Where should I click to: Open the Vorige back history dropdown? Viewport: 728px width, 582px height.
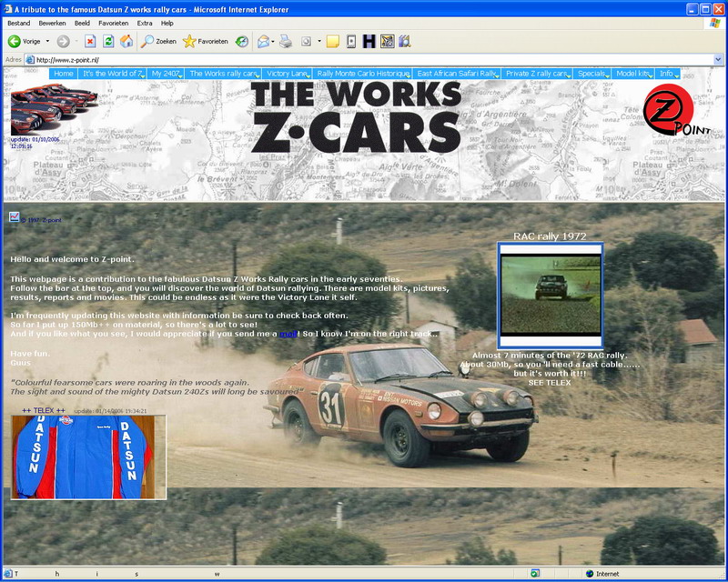47,41
